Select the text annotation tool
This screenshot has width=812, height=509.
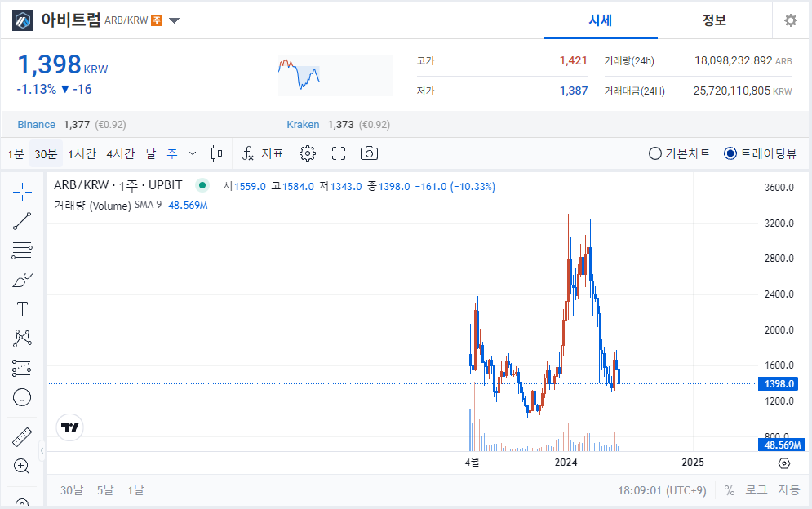point(22,309)
